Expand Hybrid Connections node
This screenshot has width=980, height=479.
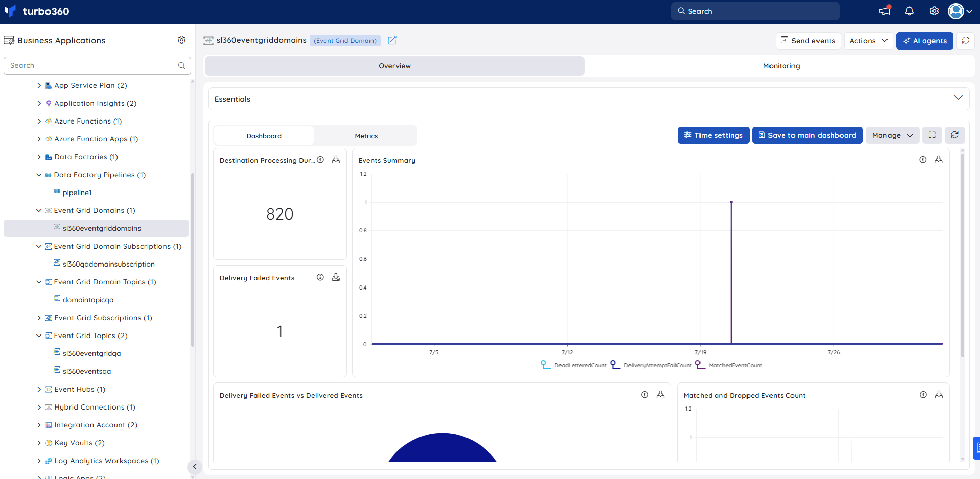[39, 407]
